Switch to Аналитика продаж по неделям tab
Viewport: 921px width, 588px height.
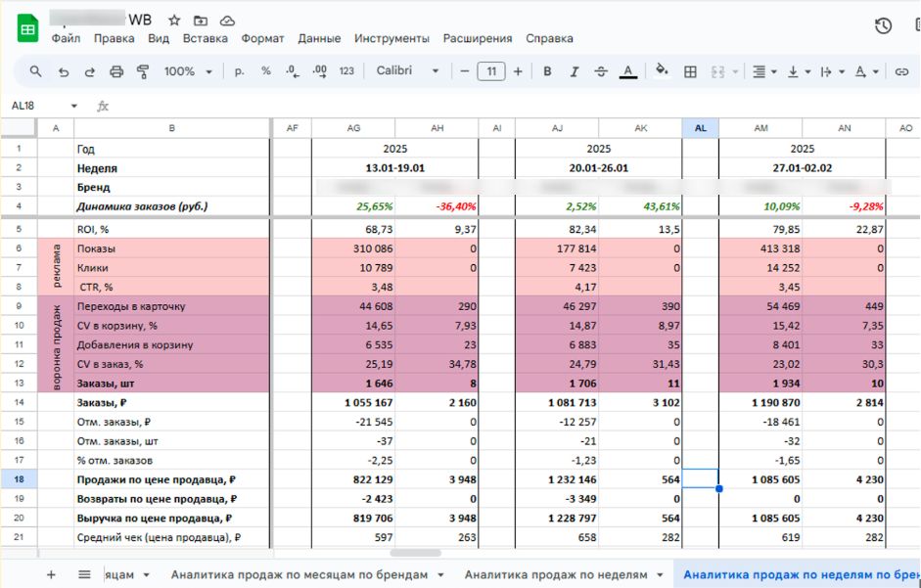(556, 574)
